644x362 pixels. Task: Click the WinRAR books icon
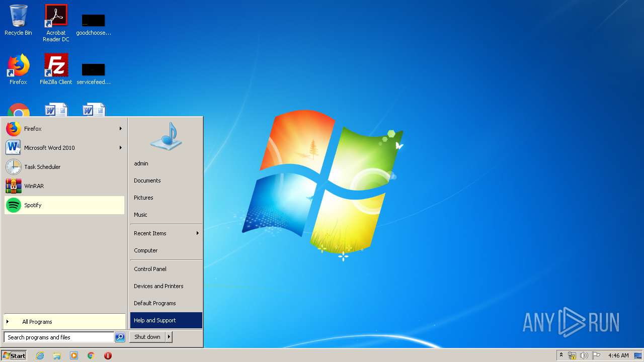pos(14,186)
